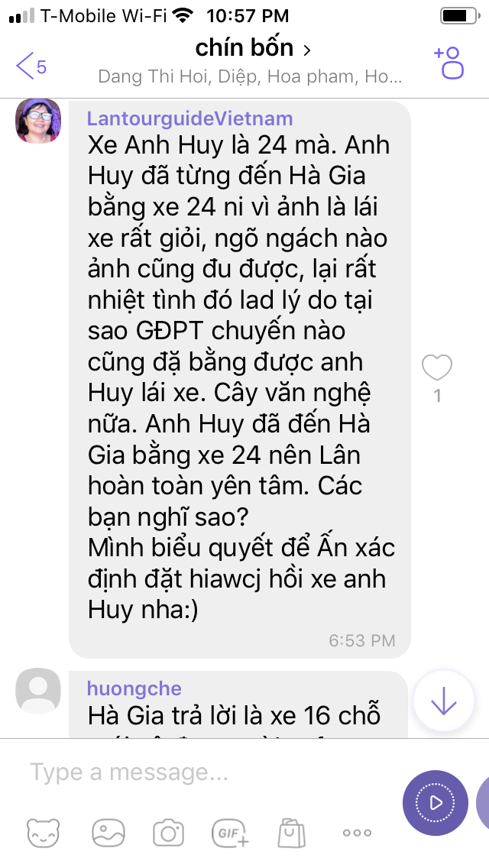Tap the chín bốn group title
Image resolution: width=489 pixels, height=868 pixels.
tap(244, 48)
